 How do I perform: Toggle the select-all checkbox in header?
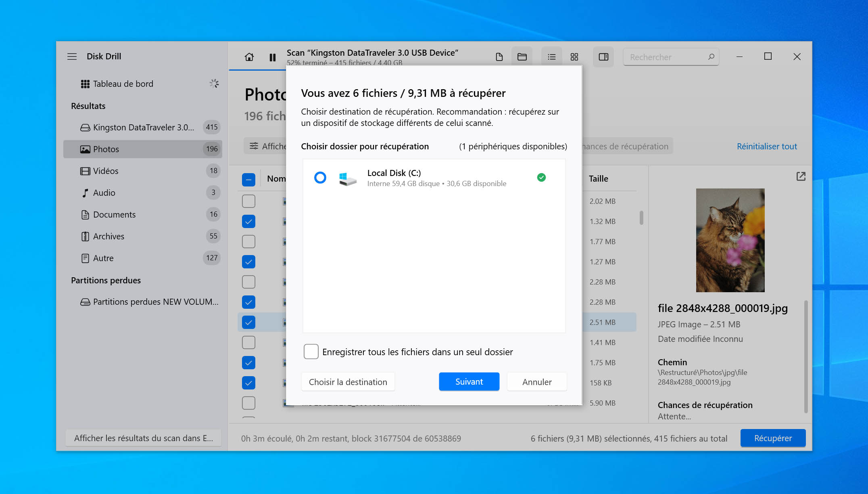(248, 179)
